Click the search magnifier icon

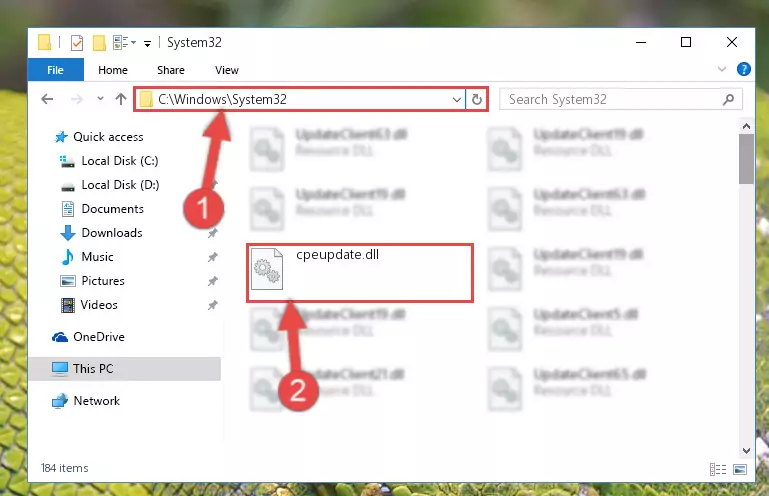click(x=728, y=100)
